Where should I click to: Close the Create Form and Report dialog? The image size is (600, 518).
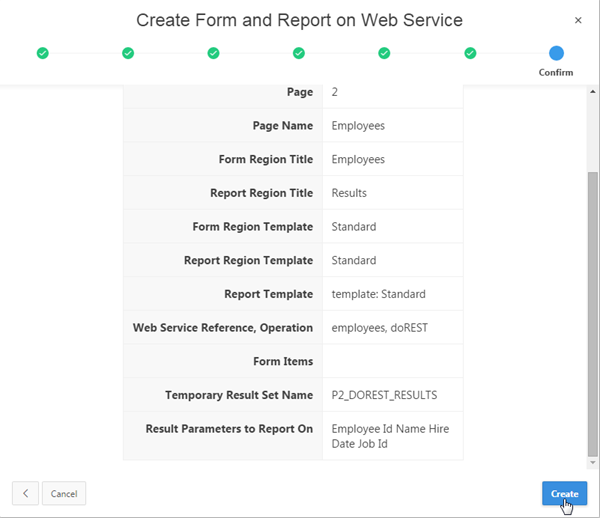click(578, 20)
